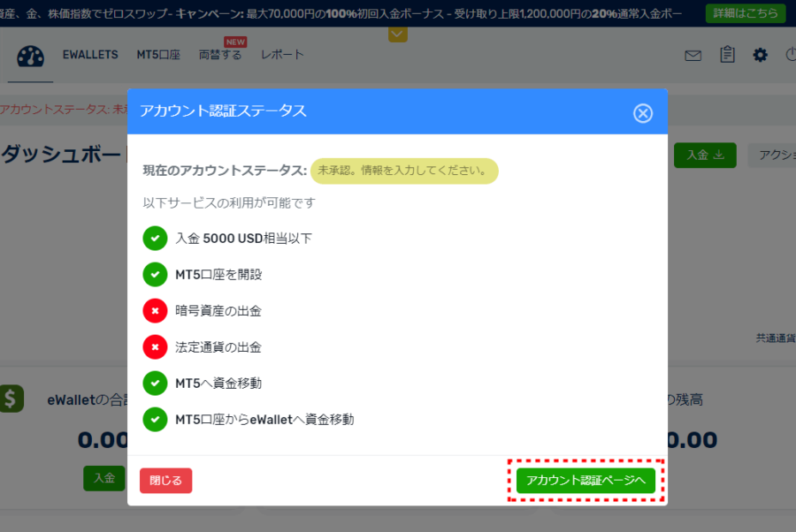Open the 両替する menu item
The height and width of the screenshot is (532, 796).
(220, 55)
